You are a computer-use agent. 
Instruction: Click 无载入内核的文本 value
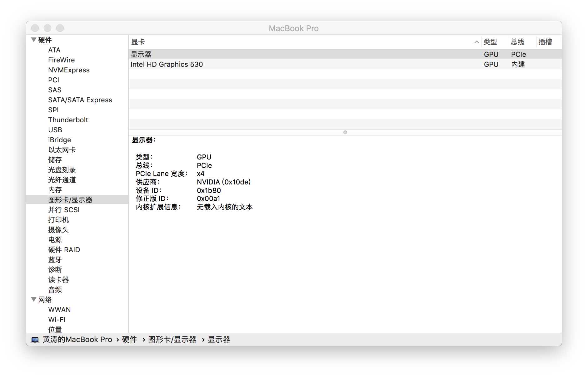225,207
